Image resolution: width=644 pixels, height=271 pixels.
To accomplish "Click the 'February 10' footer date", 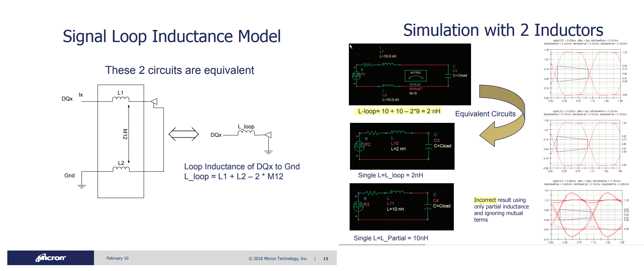I will [x=117, y=258].
